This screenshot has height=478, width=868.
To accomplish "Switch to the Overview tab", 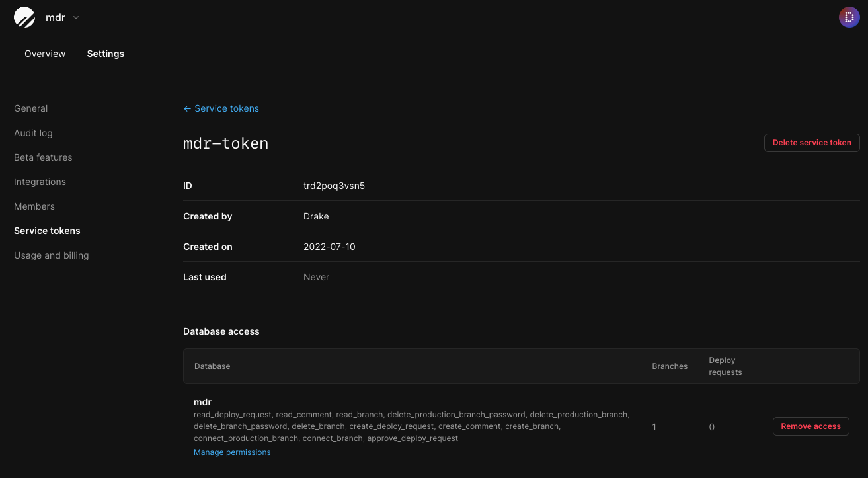I will 44,54.
